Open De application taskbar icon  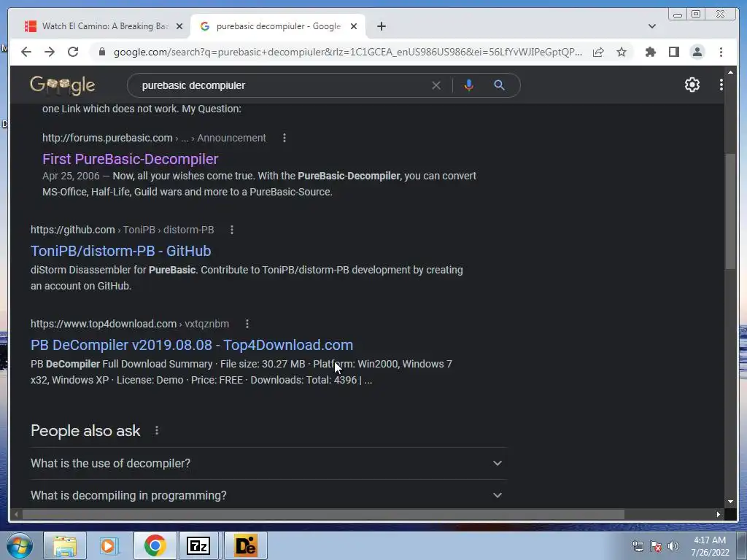point(245,545)
